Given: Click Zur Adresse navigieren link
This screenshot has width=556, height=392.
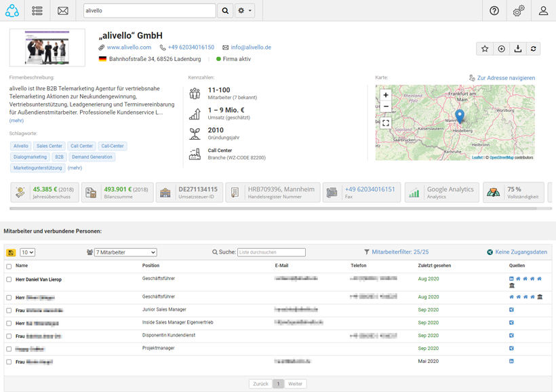Looking at the screenshot, I should (x=505, y=78).
